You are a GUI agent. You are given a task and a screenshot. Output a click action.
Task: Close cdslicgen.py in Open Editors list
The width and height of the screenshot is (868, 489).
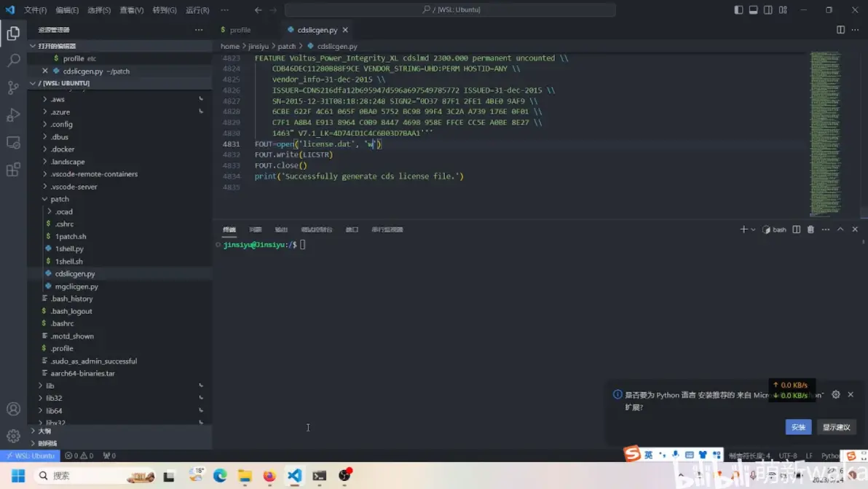point(45,71)
